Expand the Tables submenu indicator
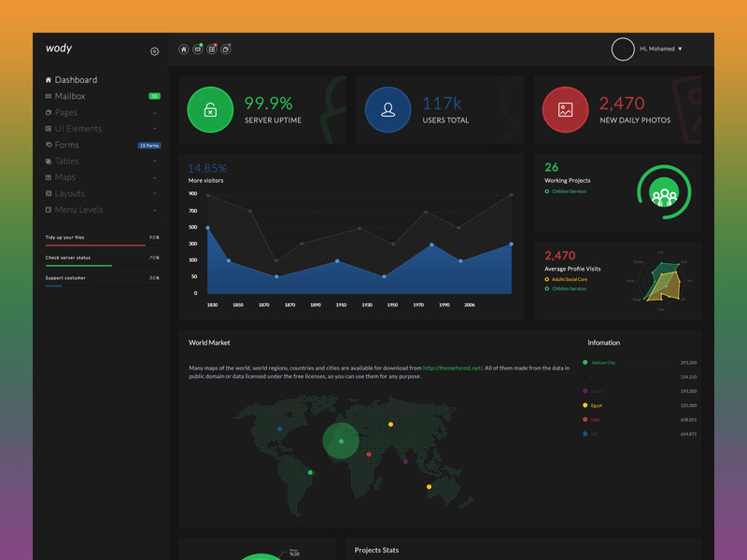 coord(155,161)
